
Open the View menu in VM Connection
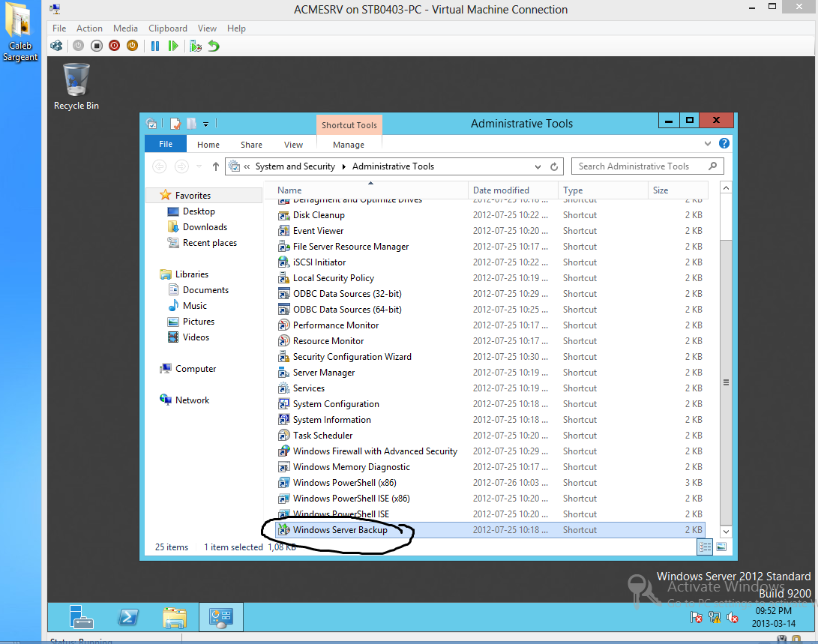coord(207,28)
